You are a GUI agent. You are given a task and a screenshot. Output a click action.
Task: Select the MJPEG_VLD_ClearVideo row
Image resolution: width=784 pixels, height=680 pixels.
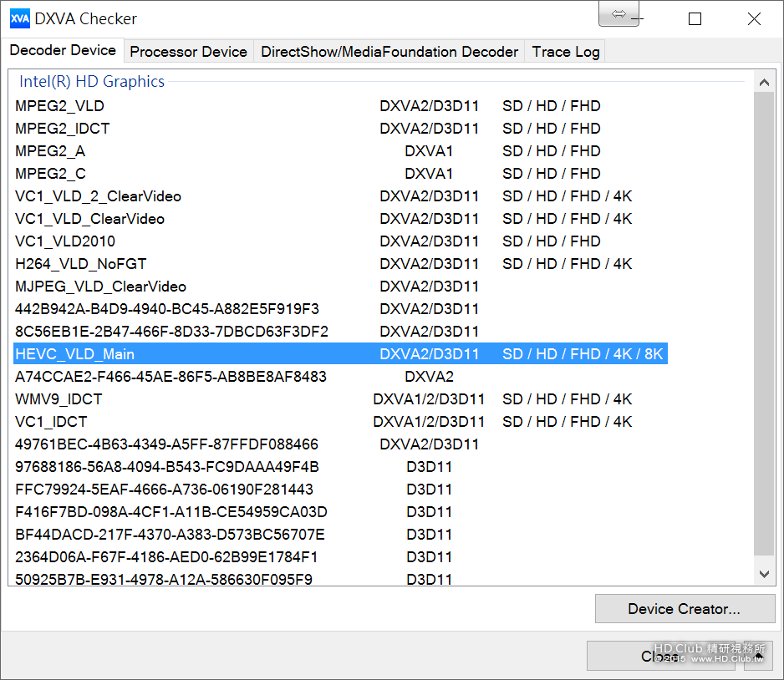coord(340,287)
